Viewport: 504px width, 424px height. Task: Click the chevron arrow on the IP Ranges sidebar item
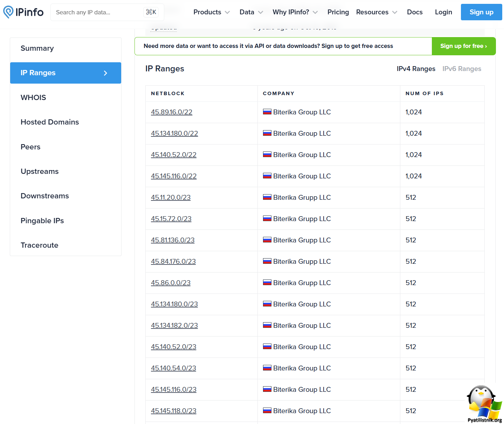105,73
